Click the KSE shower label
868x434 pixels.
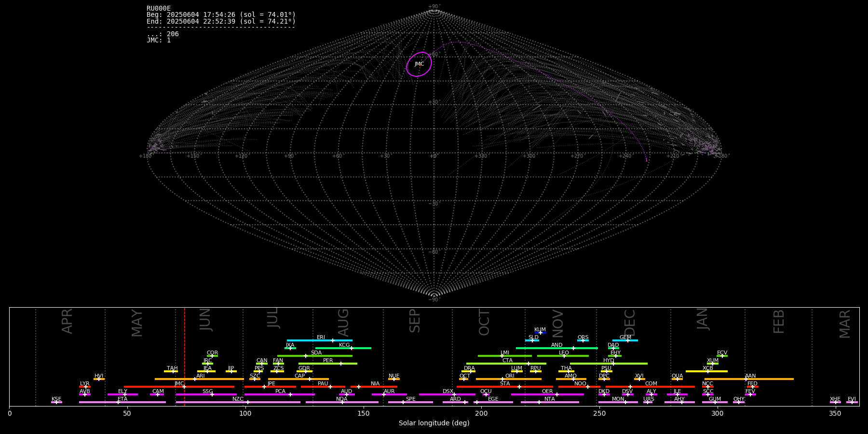56,399
